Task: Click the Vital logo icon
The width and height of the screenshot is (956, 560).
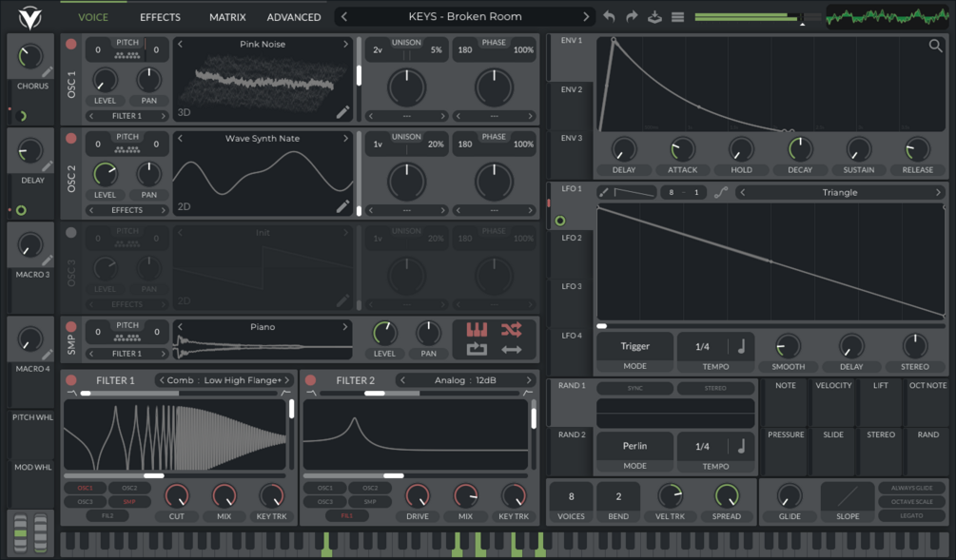Action: (29, 18)
